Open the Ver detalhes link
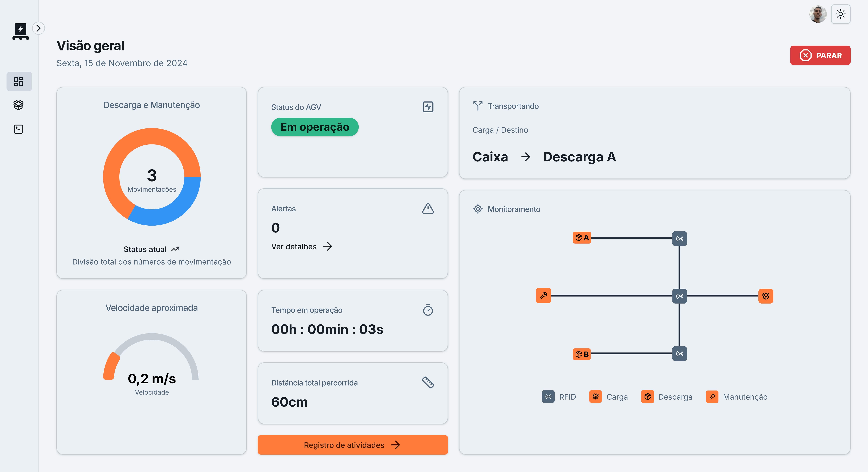Image resolution: width=868 pixels, height=472 pixels. coord(302,247)
